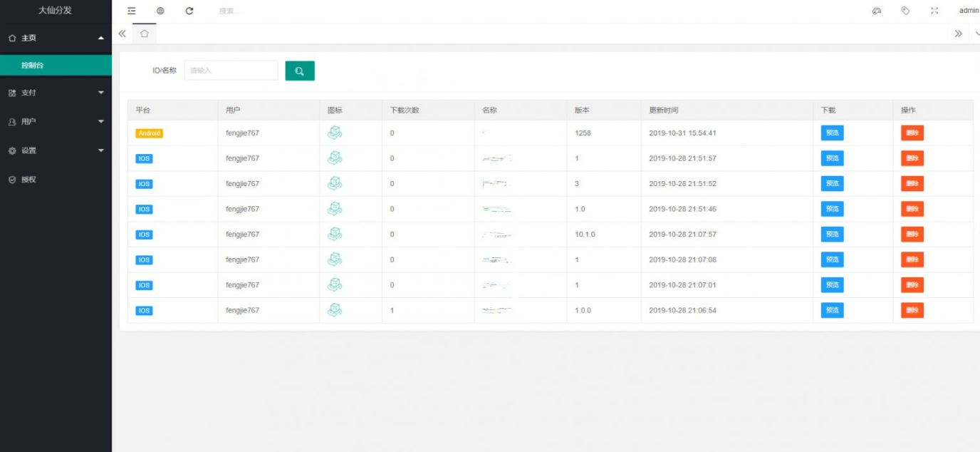This screenshot has height=452, width=980.
Task: Click app icon in the 21:51:46 row
Action: (334, 209)
